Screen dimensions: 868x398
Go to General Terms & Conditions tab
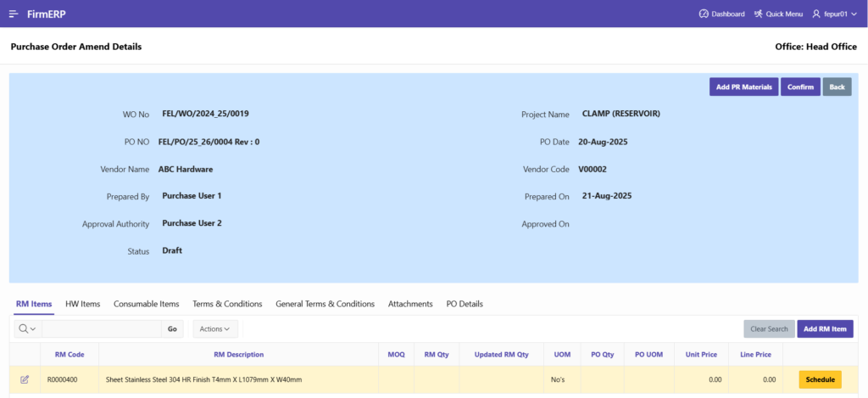point(325,304)
